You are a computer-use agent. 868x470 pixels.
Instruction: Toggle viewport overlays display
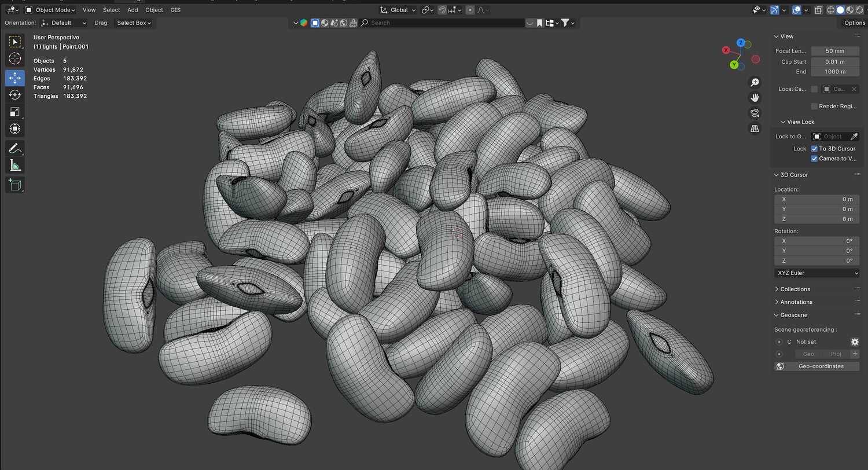[797, 10]
